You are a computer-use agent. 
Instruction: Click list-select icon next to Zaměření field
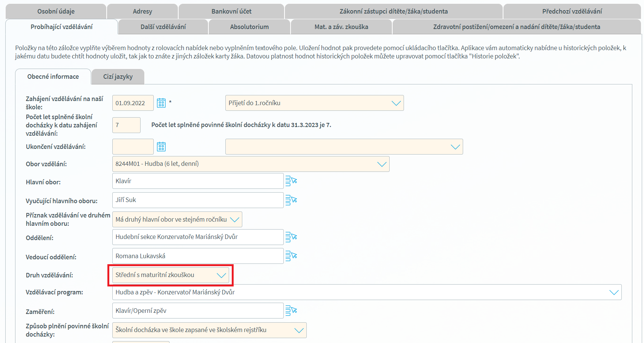(x=291, y=311)
